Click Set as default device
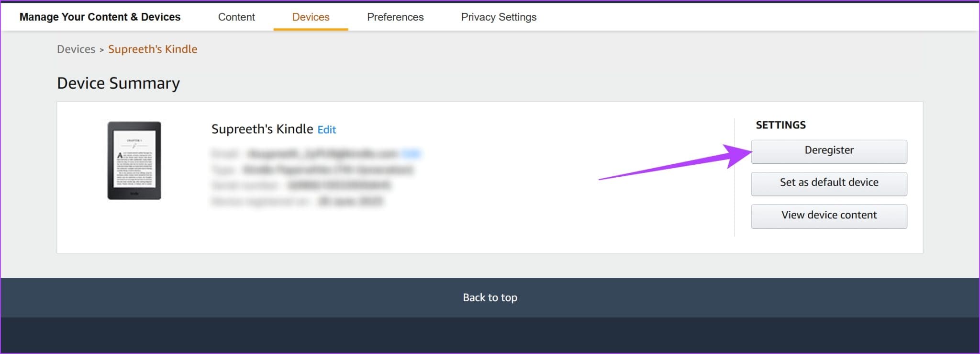The image size is (980, 354). coord(829,183)
